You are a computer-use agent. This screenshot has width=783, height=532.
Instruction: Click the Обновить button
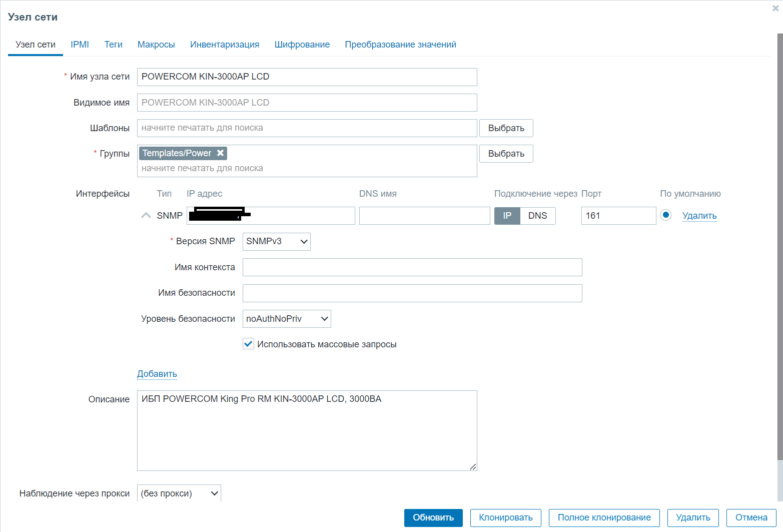433,518
